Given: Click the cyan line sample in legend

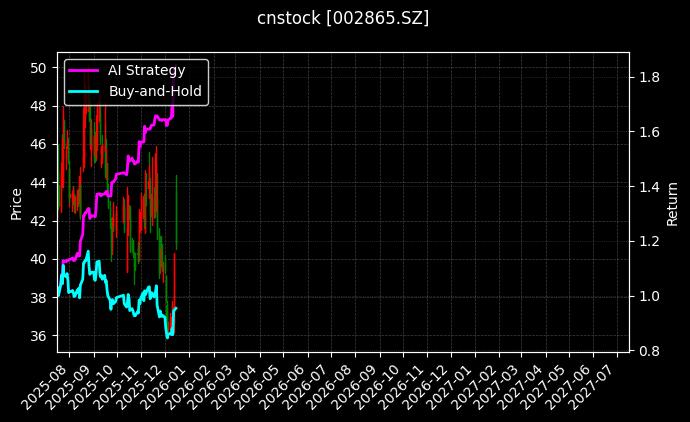Looking at the screenshot, I should (84, 91).
